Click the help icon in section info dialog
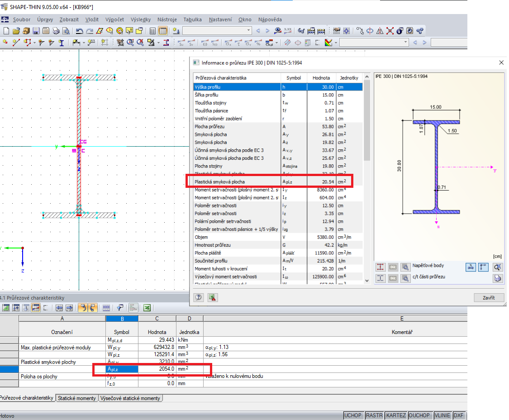 click(198, 297)
